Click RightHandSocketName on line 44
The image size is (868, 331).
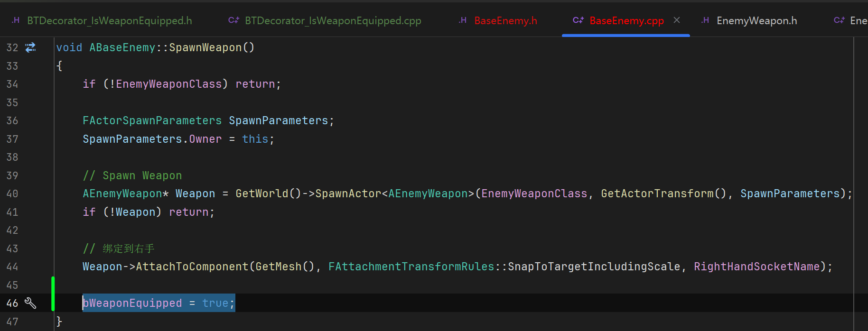[x=757, y=267]
